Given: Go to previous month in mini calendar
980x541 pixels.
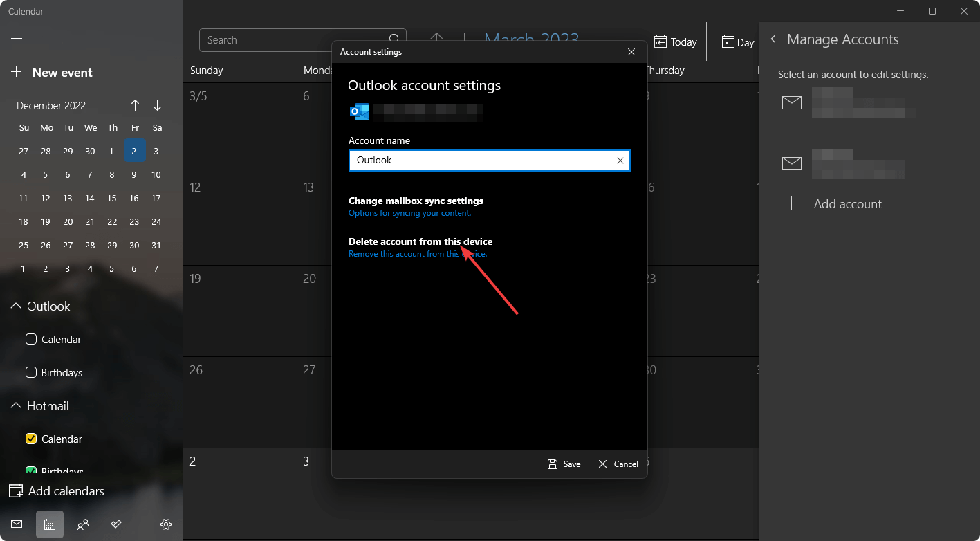Looking at the screenshot, I should [135, 105].
